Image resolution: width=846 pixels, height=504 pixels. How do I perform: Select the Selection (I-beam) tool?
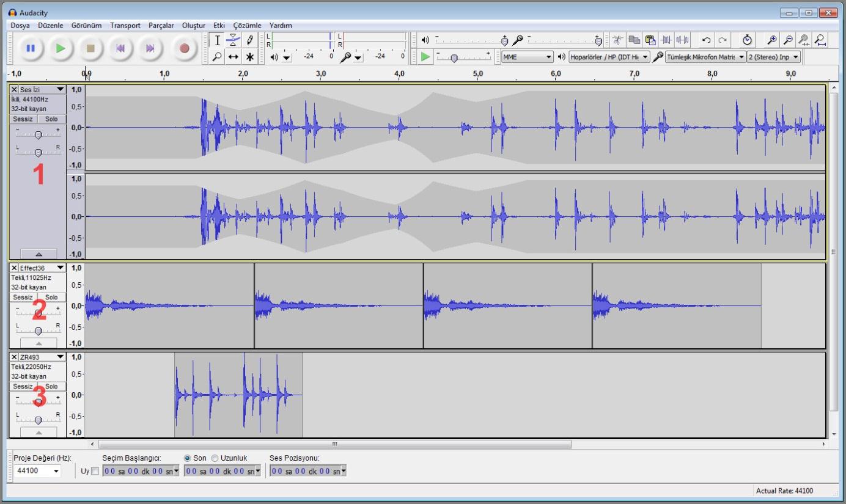[x=217, y=40]
